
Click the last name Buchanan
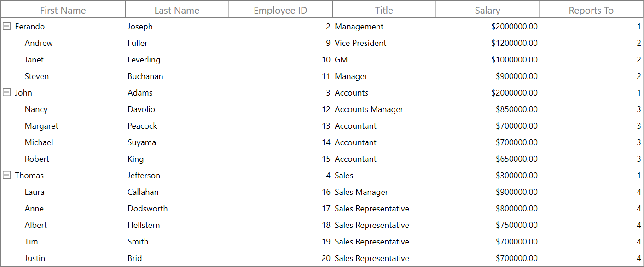pos(145,76)
